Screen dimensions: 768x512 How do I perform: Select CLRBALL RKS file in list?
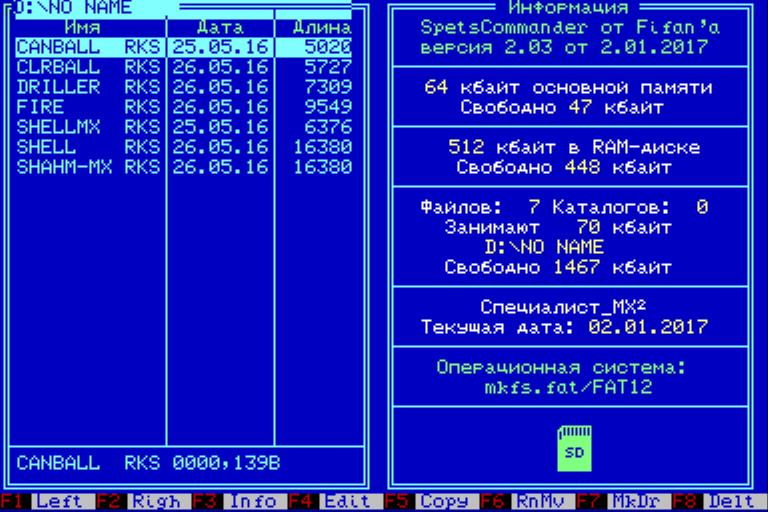tap(90, 67)
